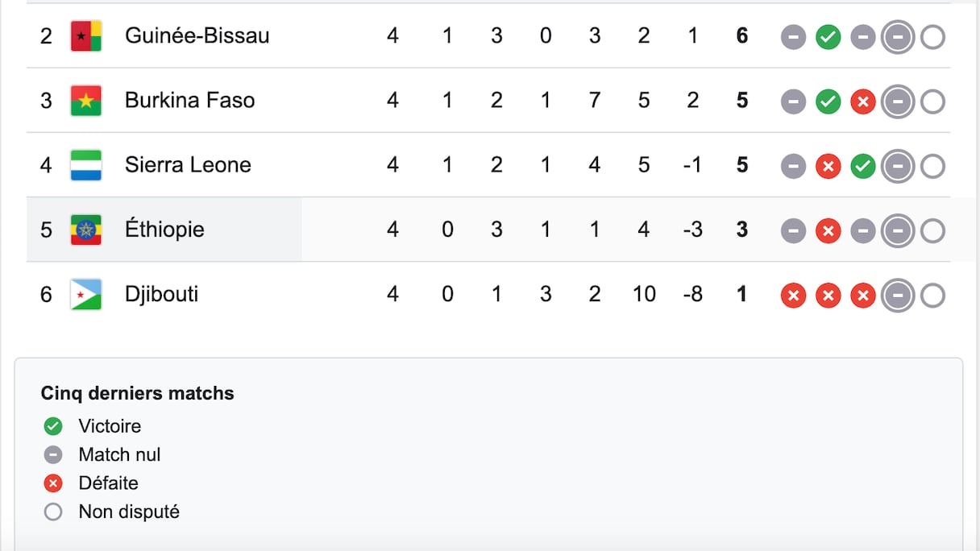
Task: Select the Djibouti team name
Action: [161, 293]
